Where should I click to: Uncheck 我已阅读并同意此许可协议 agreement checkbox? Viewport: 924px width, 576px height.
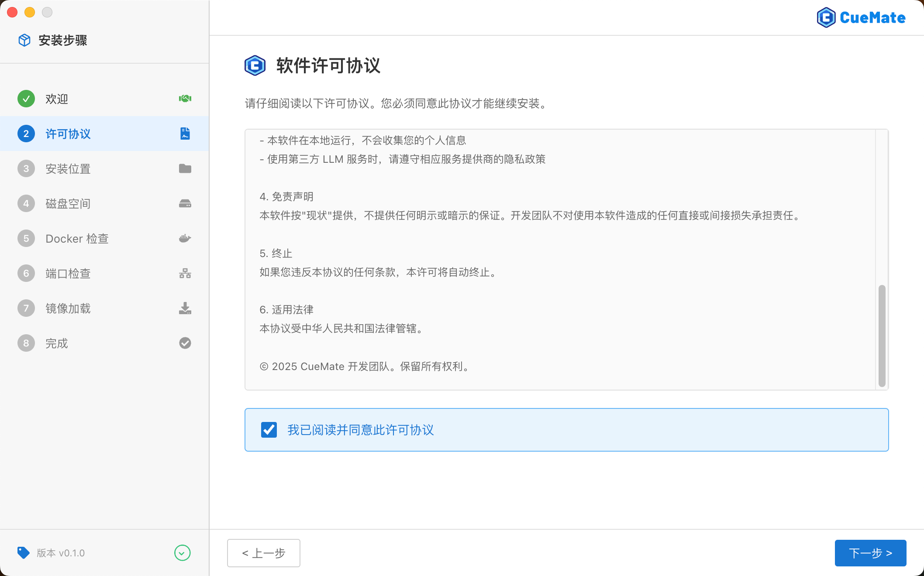pos(269,430)
